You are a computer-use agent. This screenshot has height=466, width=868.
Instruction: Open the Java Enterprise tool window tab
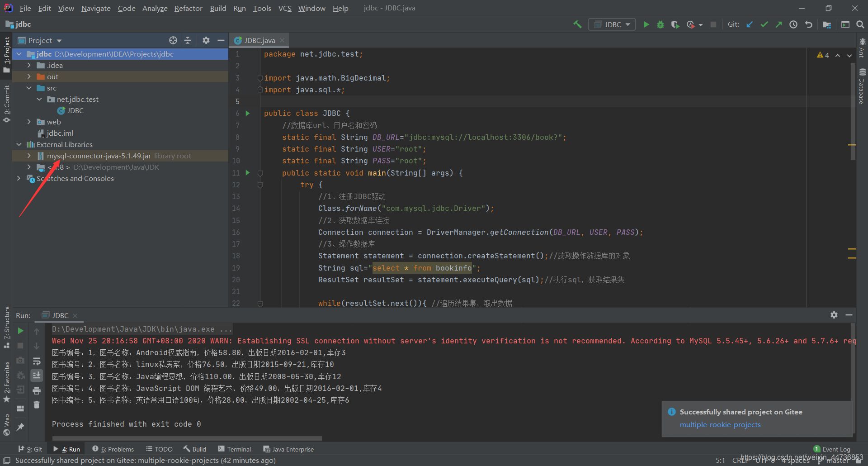pos(288,449)
